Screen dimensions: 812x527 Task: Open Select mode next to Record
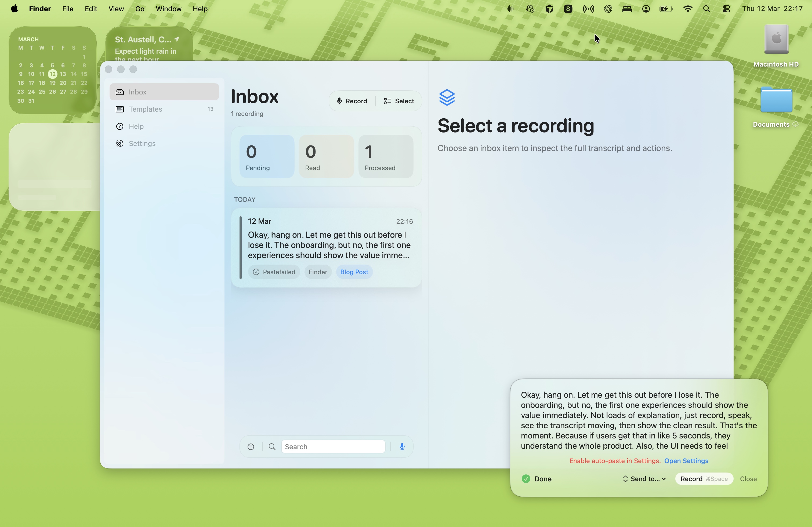(x=398, y=101)
